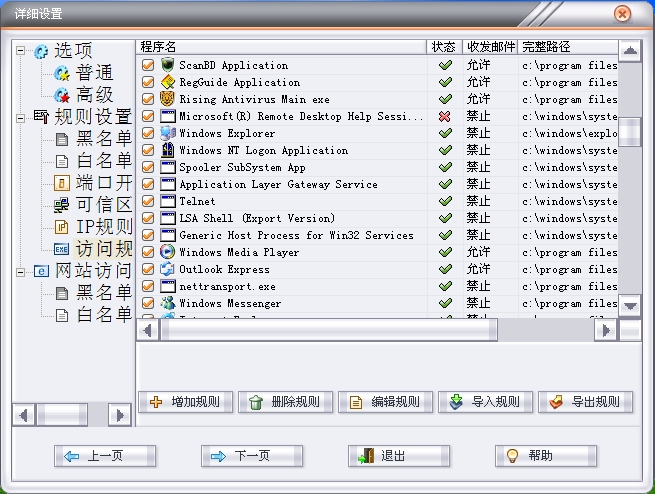The image size is (655, 494).
Task: Select 普通 under 选项
Action: [x=94, y=73]
